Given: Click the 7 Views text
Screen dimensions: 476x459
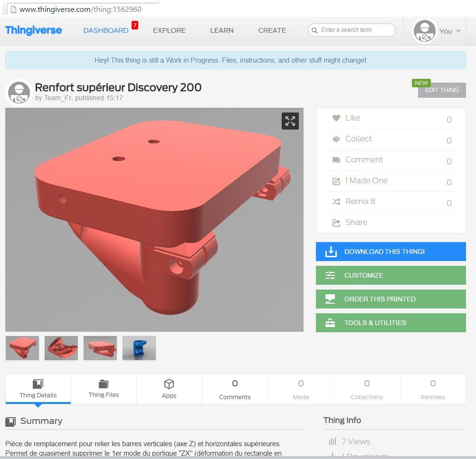Looking at the screenshot, I should (355, 441).
